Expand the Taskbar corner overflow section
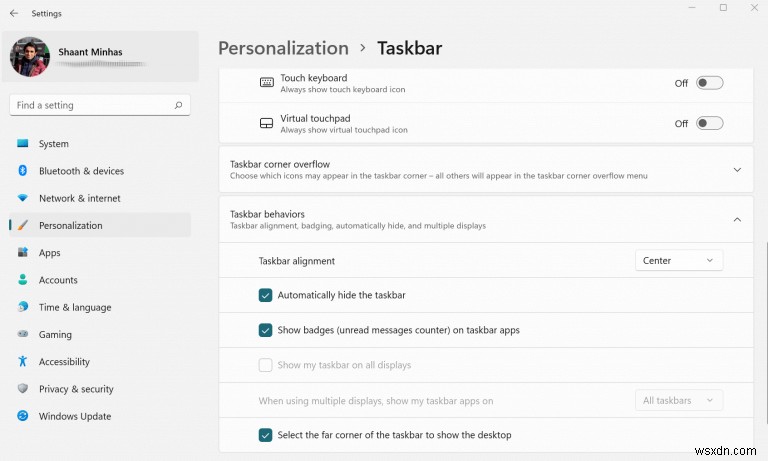 737,170
